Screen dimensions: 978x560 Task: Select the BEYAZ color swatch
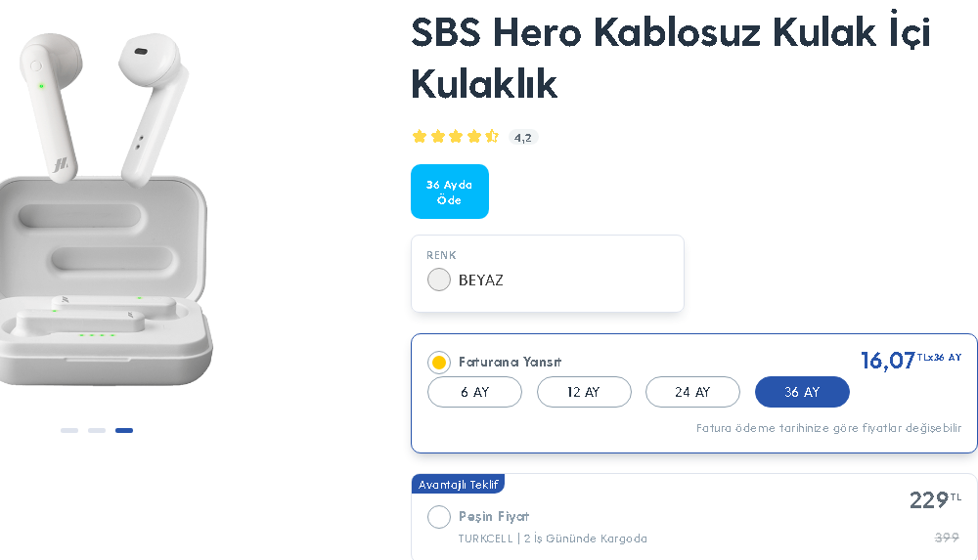[x=439, y=280]
